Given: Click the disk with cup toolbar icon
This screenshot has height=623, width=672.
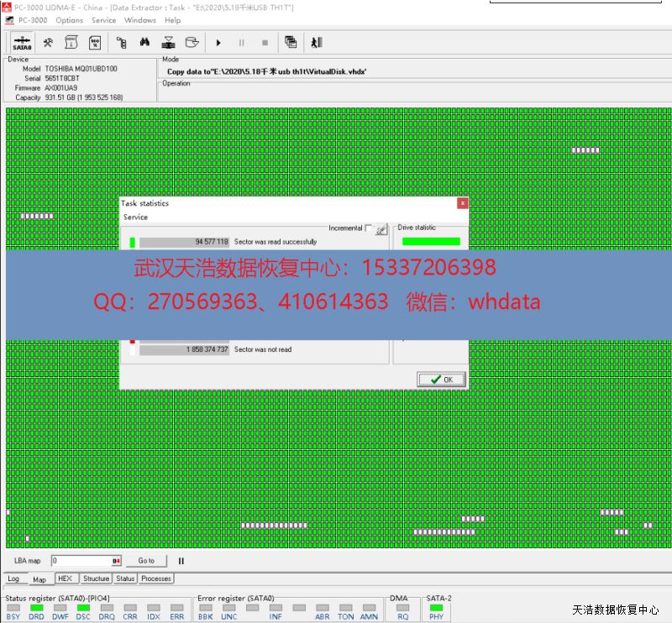Looking at the screenshot, I should (x=192, y=42).
